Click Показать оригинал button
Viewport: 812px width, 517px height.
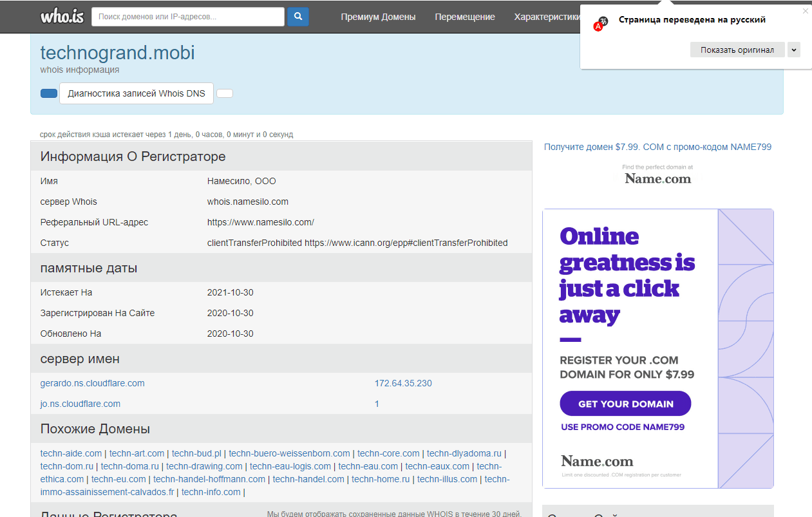pos(737,50)
